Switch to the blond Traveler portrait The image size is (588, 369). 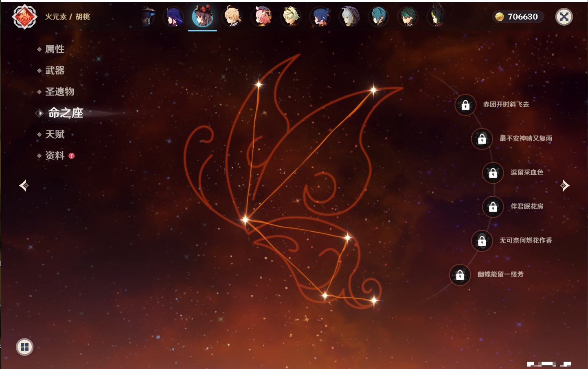[x=232, y=17]
